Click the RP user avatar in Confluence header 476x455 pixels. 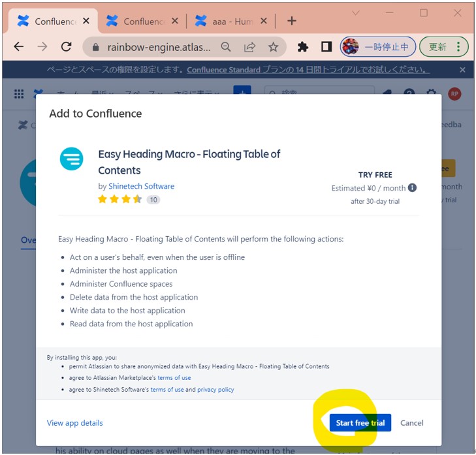454,94
